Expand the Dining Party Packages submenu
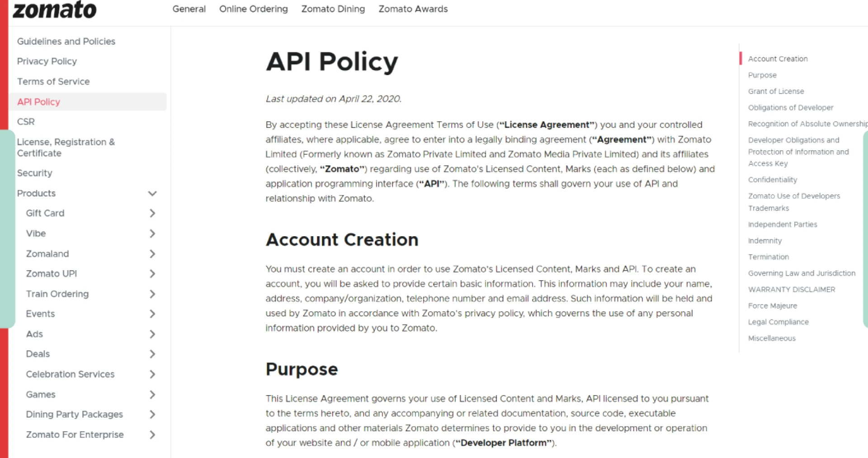This screenshot has height=458, width=868. (x=153, y=414)
